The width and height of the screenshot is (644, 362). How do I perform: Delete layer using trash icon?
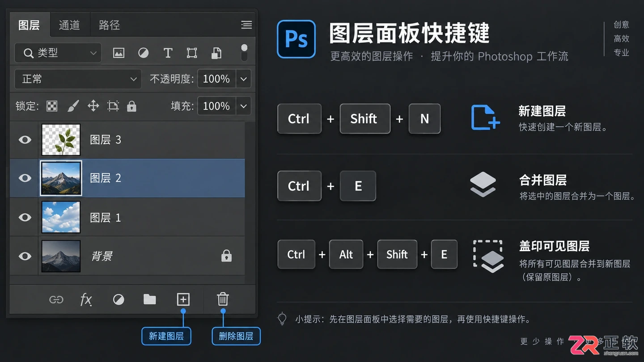223,299
